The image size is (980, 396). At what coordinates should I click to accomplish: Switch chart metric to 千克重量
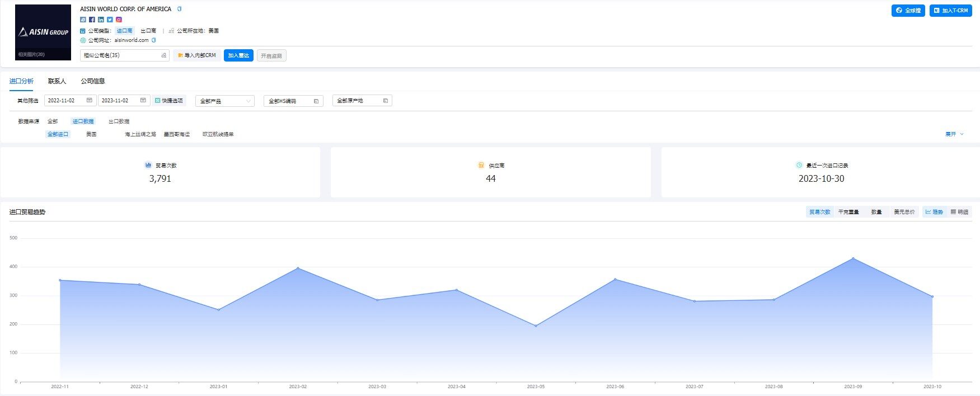pyautogui.click(x=848, y=212)
